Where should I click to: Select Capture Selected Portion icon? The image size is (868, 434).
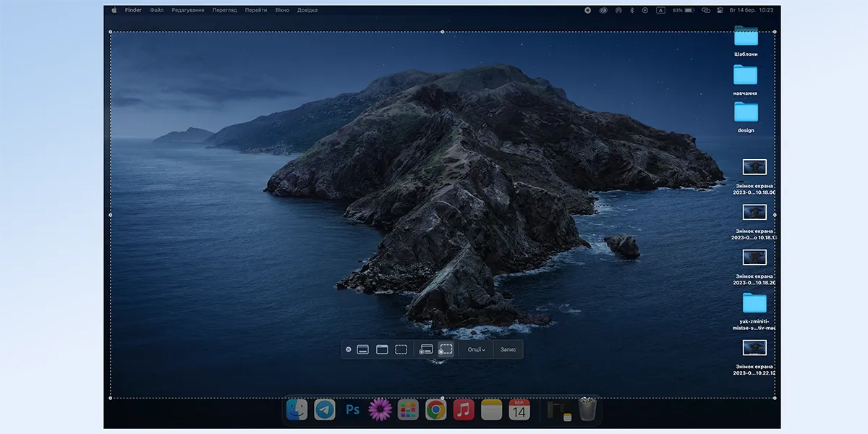pos(401,349)
